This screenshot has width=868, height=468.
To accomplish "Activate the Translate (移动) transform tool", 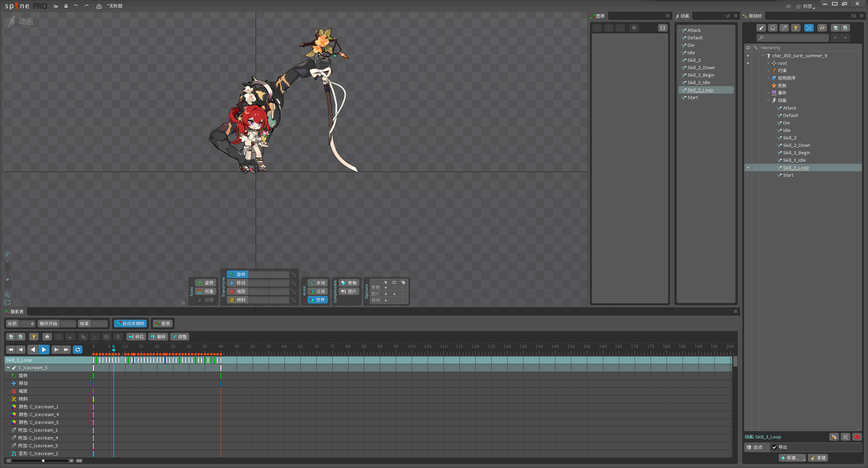I will point(238,283).
